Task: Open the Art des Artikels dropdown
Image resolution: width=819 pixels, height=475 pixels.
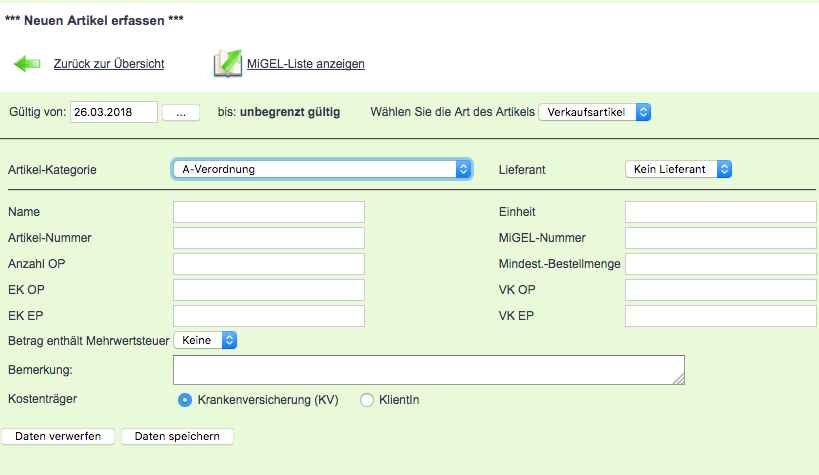Action: 595,112
